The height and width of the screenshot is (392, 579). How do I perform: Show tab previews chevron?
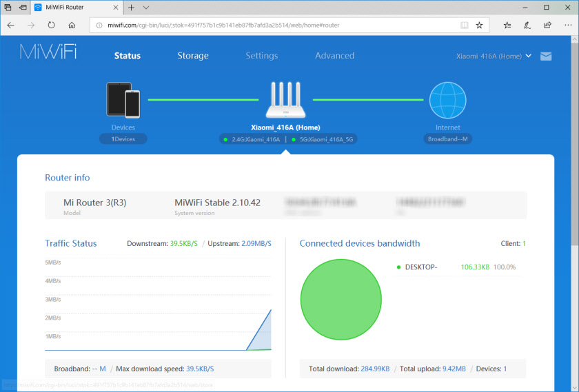146,8
